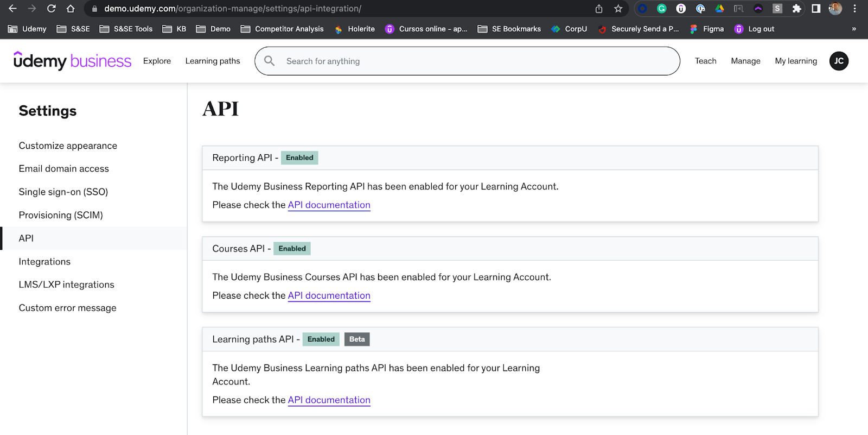This screenshot has width=868, height=435.
Task: Select Customize appearance in Settings sidebar
Action: click(68, 146)
